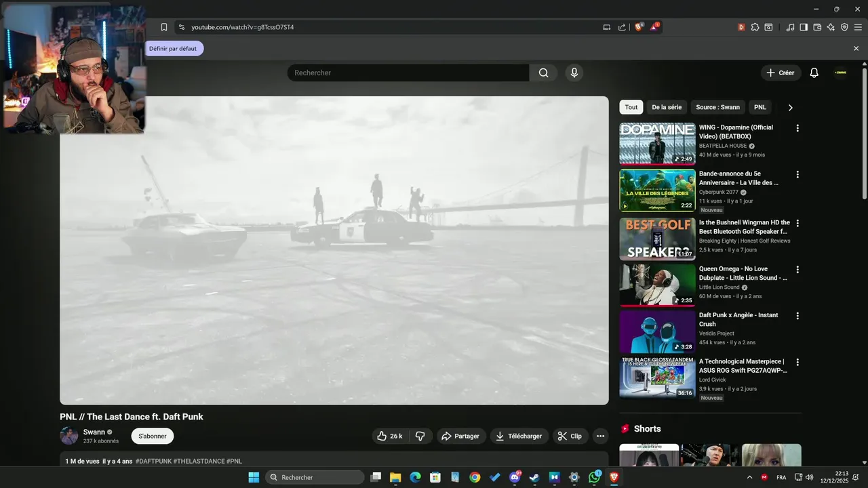This screenshot has width=868, height=488.
Task: Open Leo AI sparkle icon
Action: tap(831, 27)
